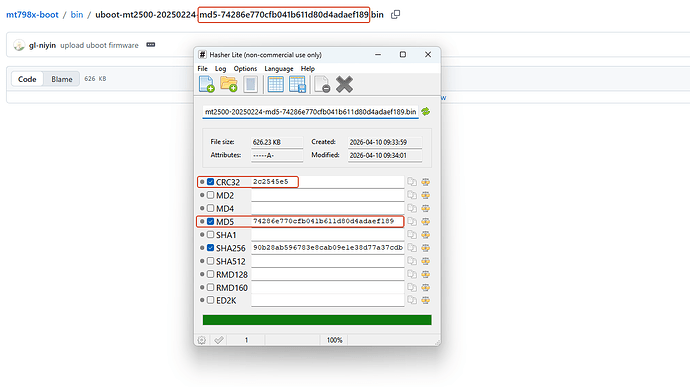Viewport: 690px width, 387px height.
Task: Click the compare icon in the CRC32 row
Action: point(426,182)
